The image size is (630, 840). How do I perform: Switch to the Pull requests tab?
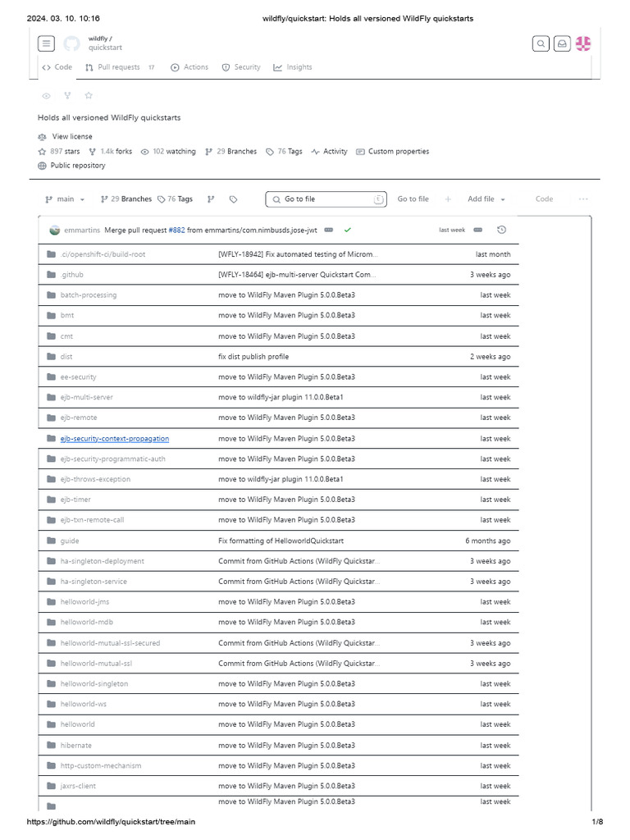click(x=120, y=67)
